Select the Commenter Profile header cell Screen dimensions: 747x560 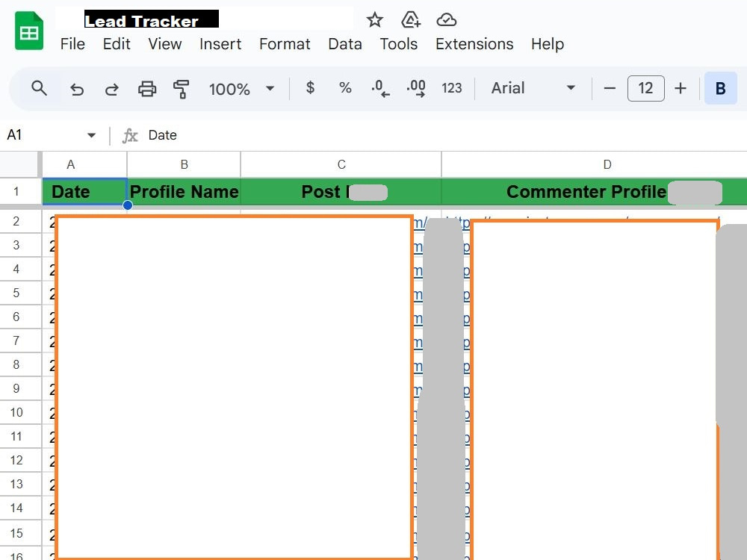point(595,191)
